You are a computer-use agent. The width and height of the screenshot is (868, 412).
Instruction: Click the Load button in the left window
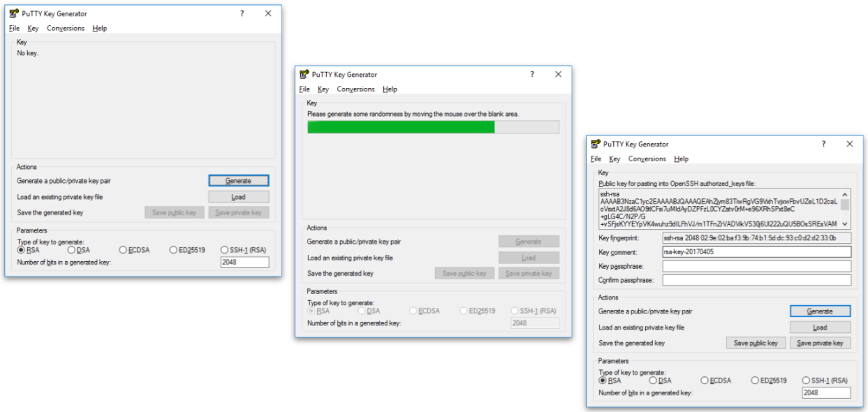coord(239,196)
